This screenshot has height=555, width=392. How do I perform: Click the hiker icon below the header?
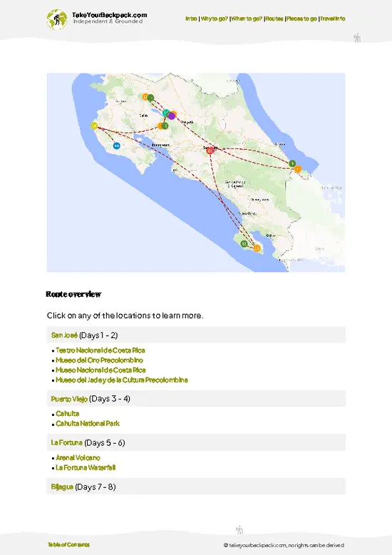click(x=357, y=38)
